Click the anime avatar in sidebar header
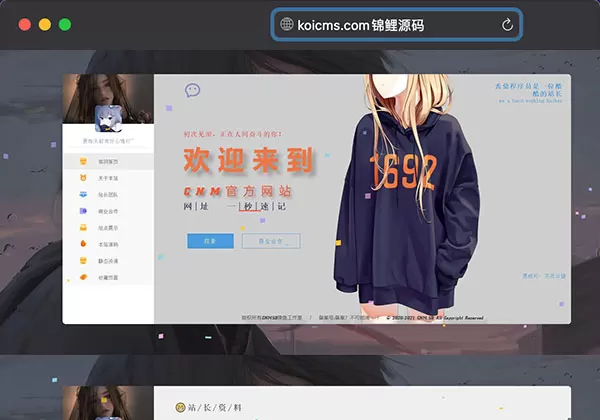600x420 pixels. point(108,120)
